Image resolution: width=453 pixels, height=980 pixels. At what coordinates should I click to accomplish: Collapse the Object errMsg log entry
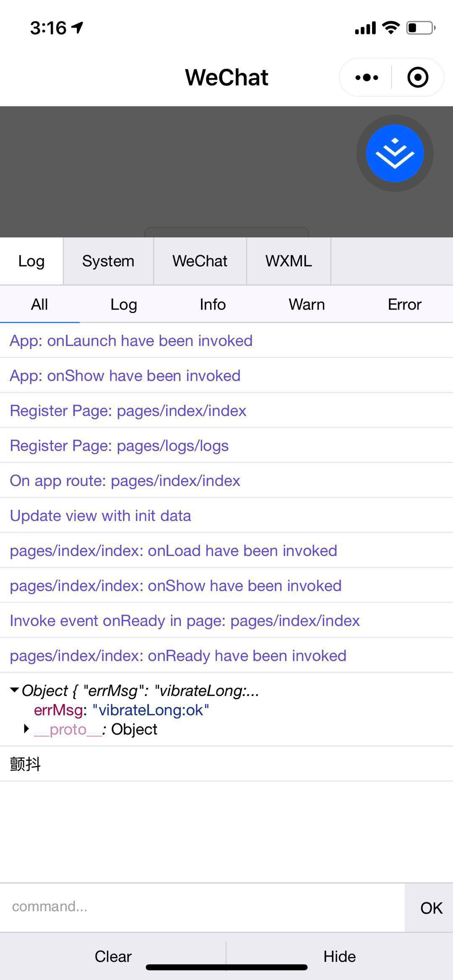pos(14,690)
